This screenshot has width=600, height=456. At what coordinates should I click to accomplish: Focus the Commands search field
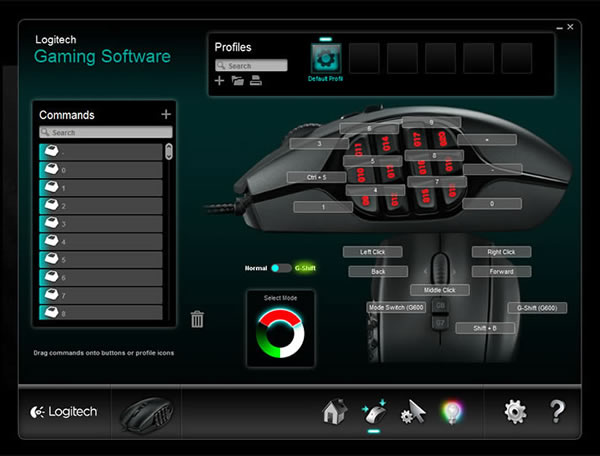pyautogui.click(x=106, y=132)
